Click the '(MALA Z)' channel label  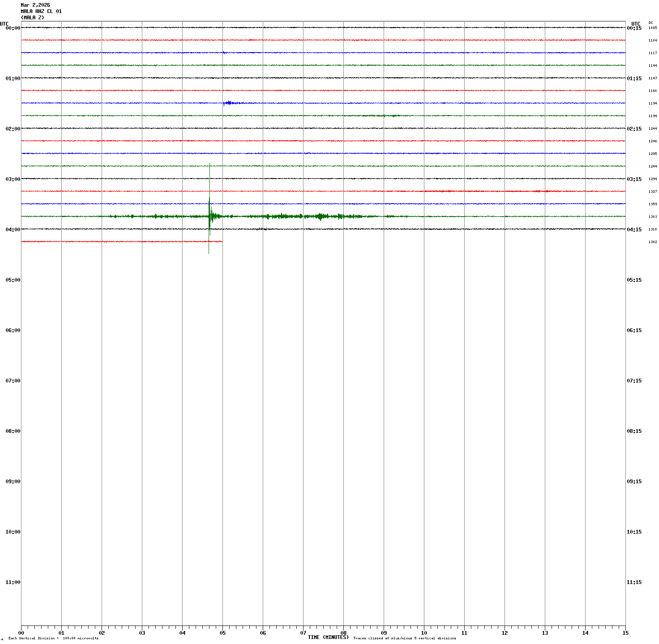pos(32,18)
